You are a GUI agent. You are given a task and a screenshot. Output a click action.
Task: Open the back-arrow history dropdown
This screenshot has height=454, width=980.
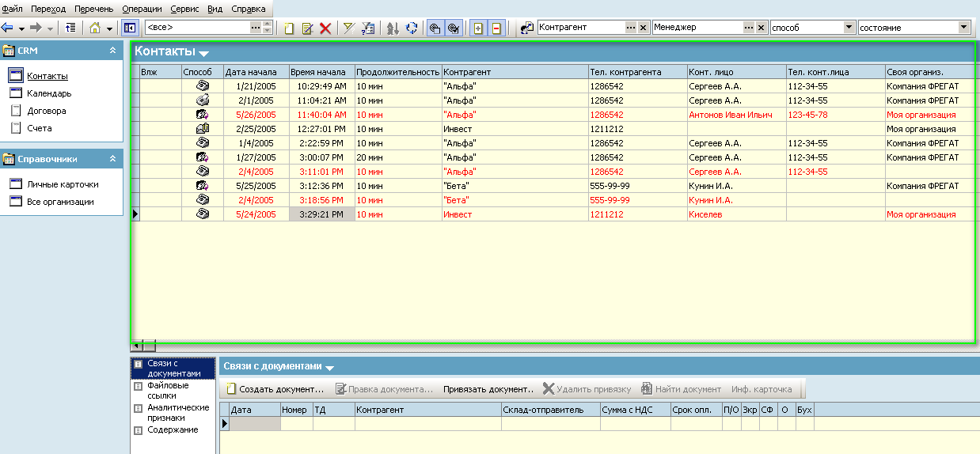[21, 28]
